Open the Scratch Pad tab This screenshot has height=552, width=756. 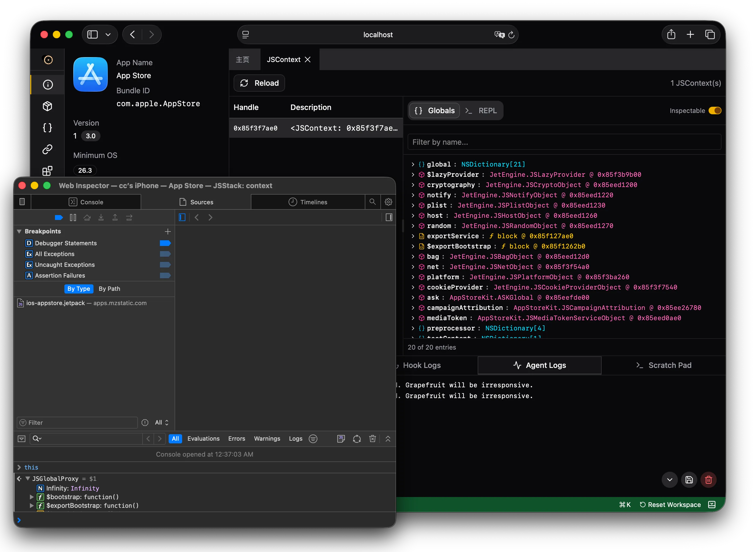(x=663, y=365)
